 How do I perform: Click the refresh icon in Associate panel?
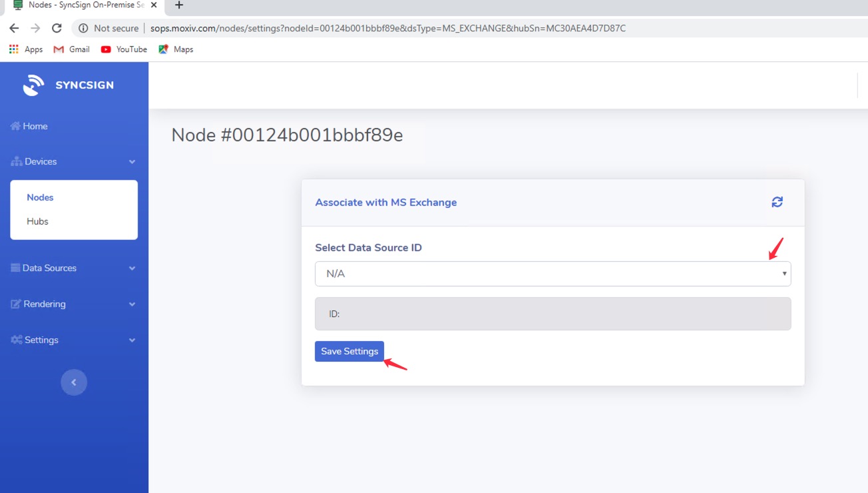coord(777,202)
